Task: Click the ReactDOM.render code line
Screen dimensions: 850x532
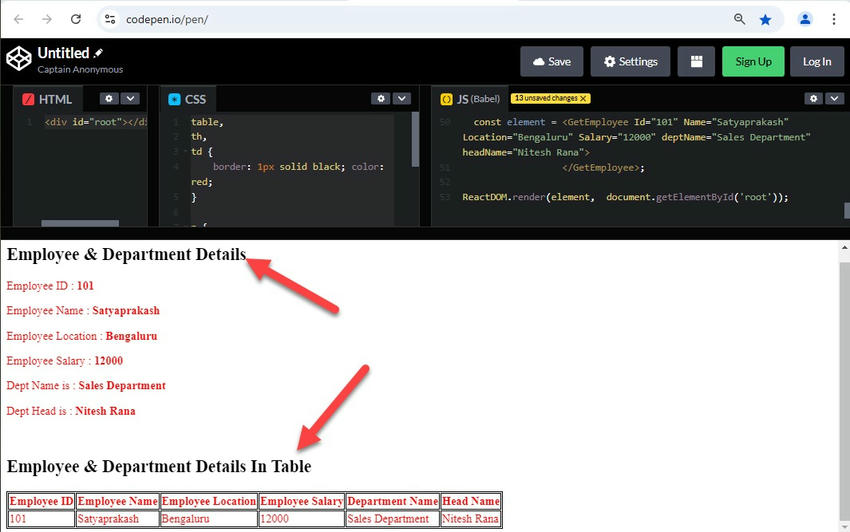Action: [625, 197]
